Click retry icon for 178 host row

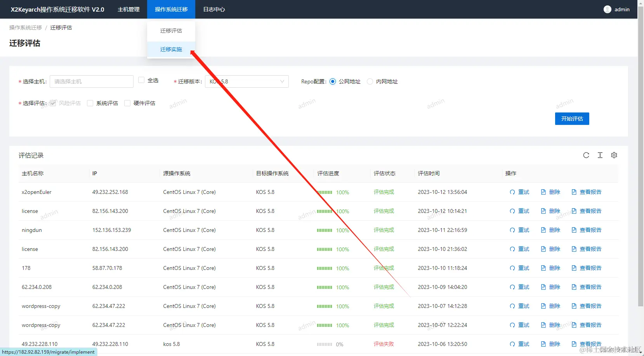point(512,268)
